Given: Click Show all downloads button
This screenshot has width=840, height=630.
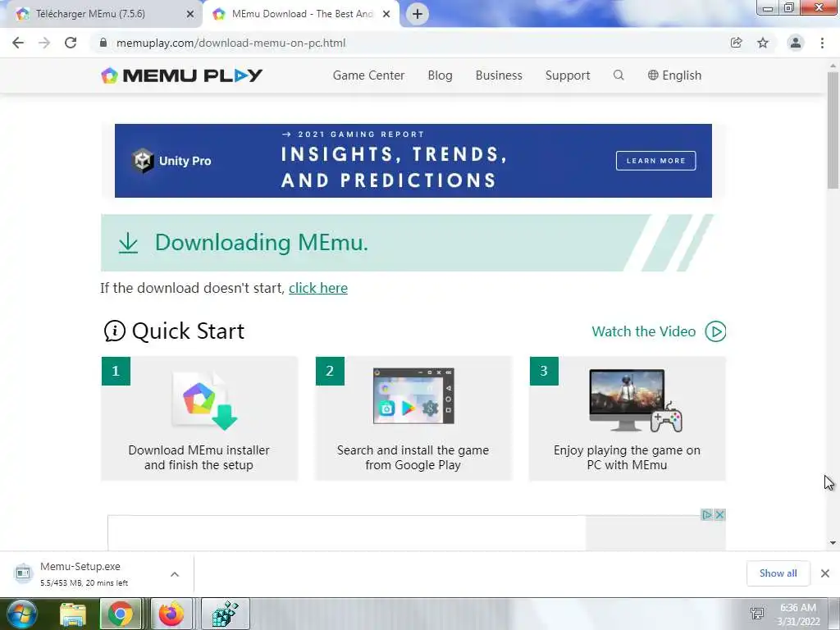Looking at the screenshot, I should (778, 573).
